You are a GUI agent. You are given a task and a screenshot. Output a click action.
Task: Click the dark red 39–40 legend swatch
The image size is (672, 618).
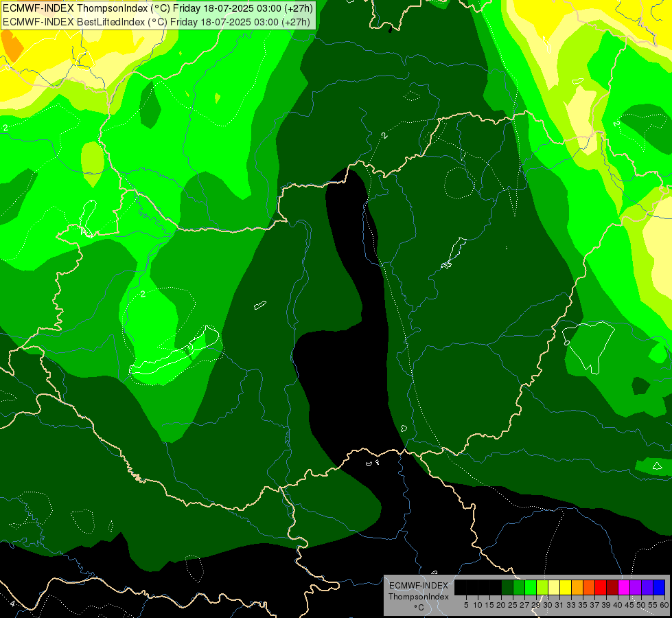point(612,587)
